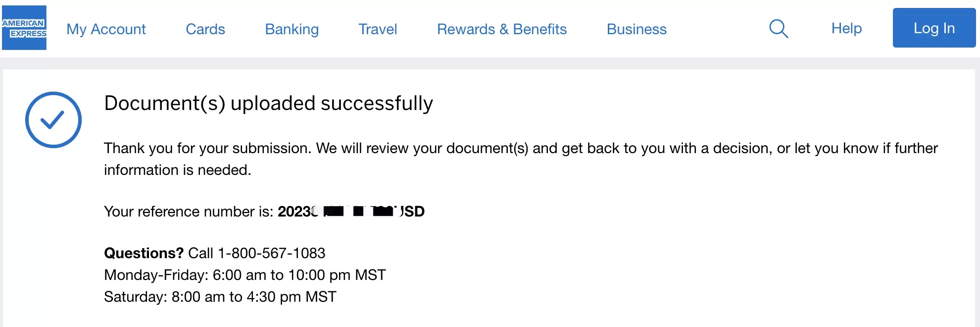Click the American Express logo
Screen dimensions: 980x327
24,28
